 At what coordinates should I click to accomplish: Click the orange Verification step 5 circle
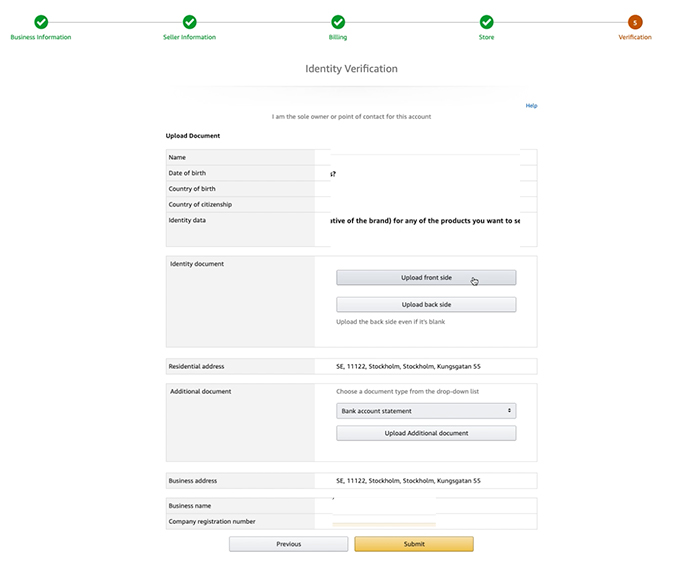[x=634, y=22]
